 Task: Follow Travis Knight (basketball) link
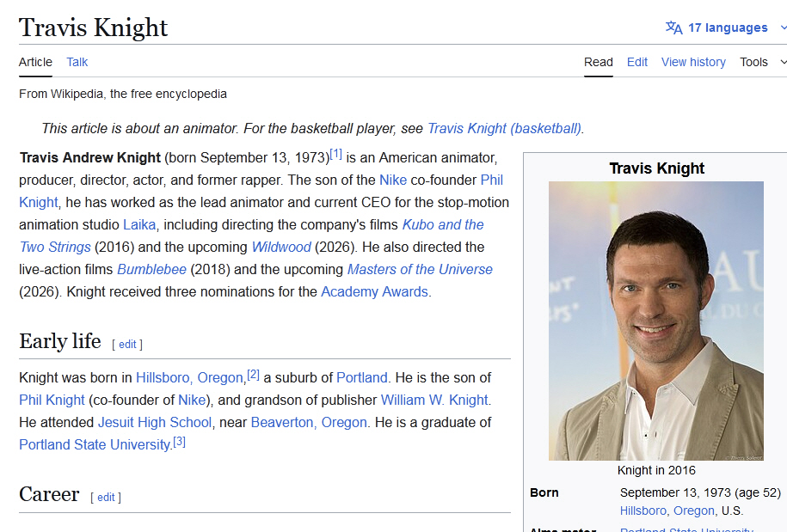[x=504, y=128]
